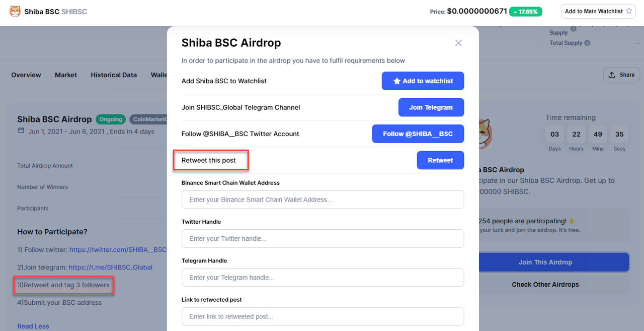
Task: Close the airdrop dialog with the X icon
Action: pyautogui.click(x=458, y=43)
